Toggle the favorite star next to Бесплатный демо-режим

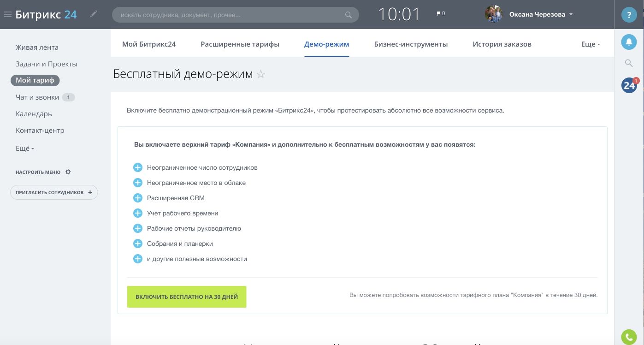point(260,74)
